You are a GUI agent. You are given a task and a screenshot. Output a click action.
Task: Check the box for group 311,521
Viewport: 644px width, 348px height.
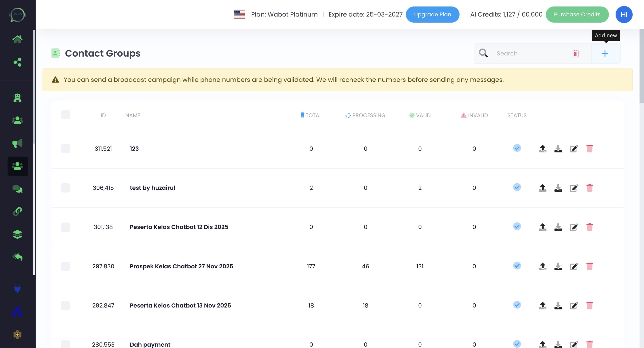click(66, 149)
